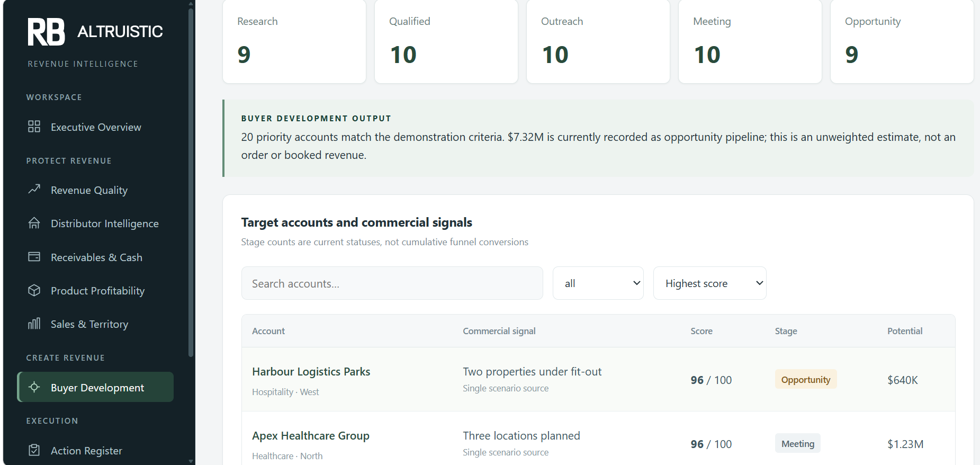Viewport: 980px width, 465px height.
Task: Click the Potential column header
Action: tap(905, 331)
